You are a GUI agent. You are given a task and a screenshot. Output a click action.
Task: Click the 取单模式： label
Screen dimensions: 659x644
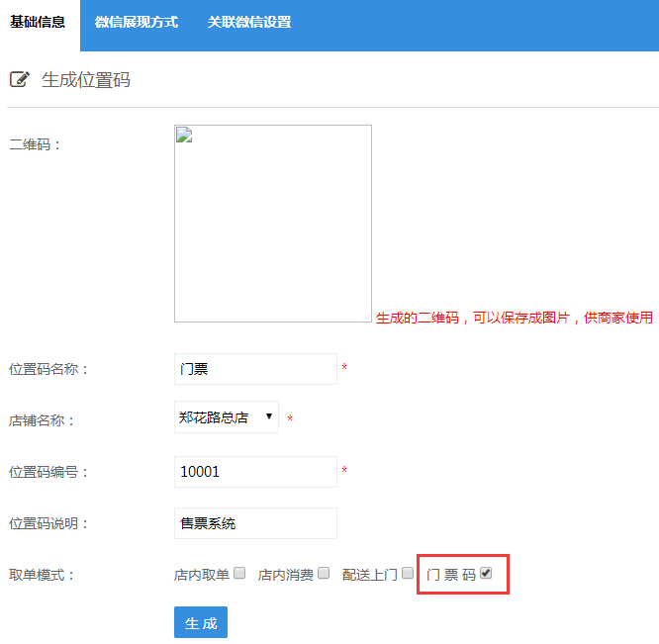(42, 575)
